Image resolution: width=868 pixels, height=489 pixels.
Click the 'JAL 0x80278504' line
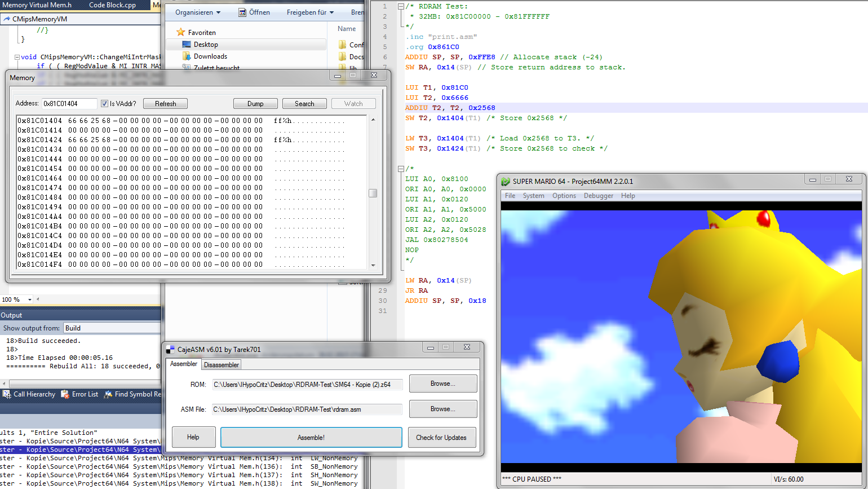tap(436, 240)
